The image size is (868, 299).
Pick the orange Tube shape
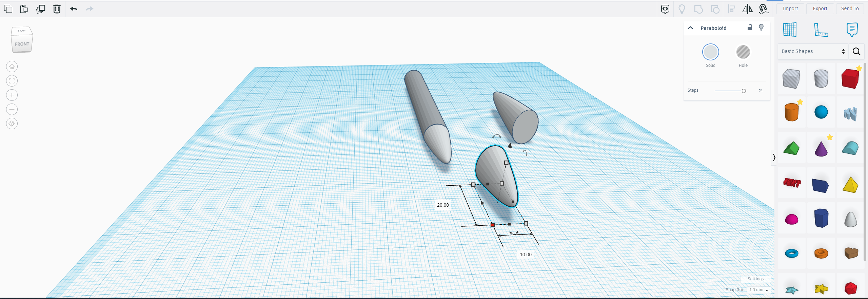(x=821, y=253)
